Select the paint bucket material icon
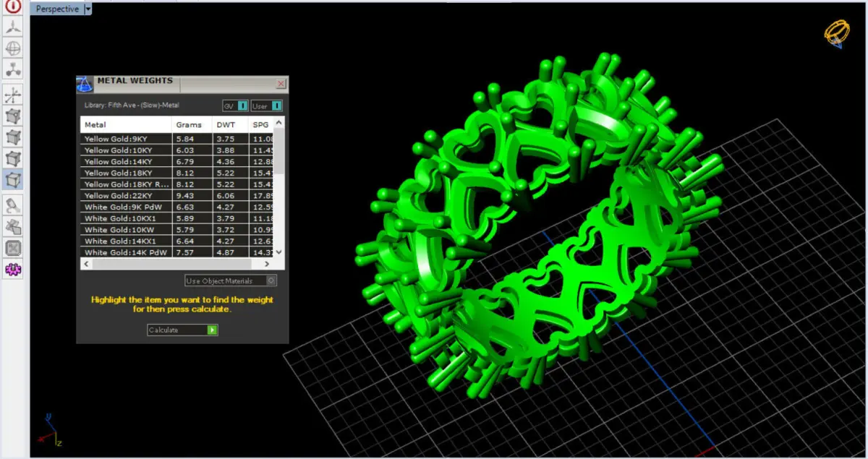 tap(13, 206)
